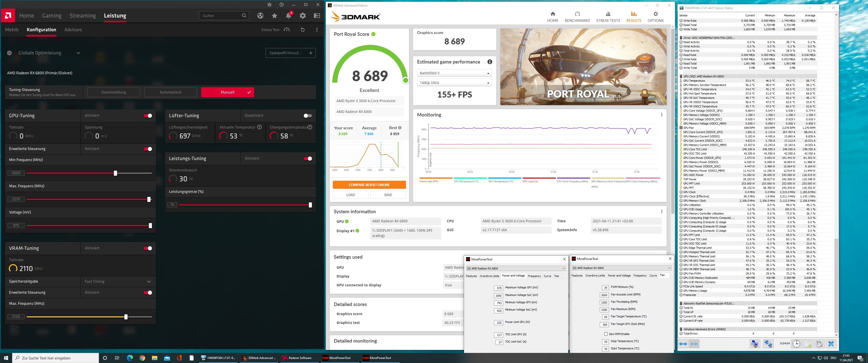Enable the Lüfter-Tuning switch

(308, 115)
